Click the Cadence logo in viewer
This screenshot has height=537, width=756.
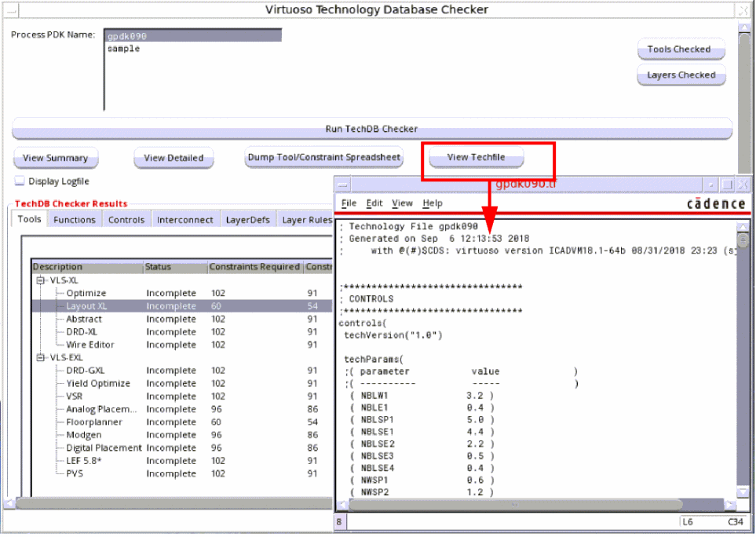coord(715,203)
